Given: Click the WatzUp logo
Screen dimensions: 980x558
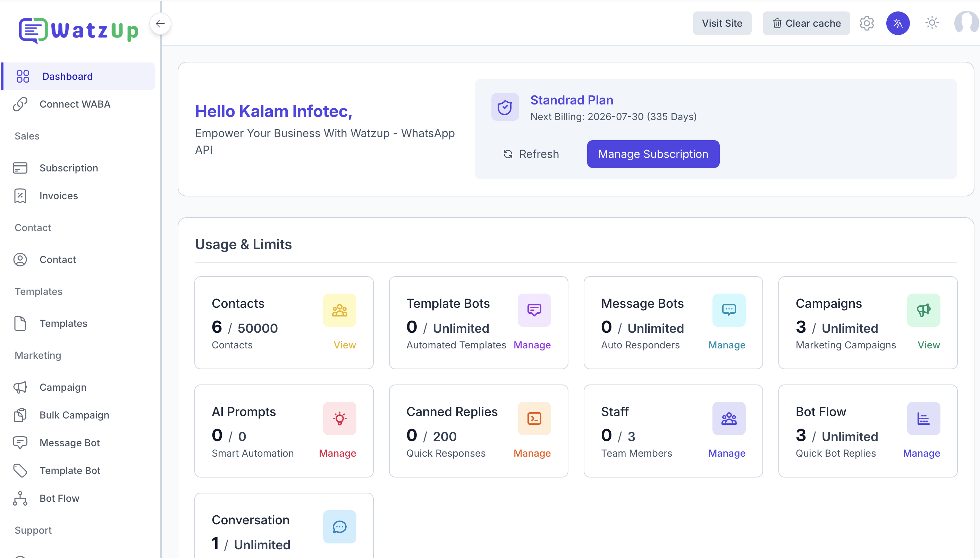Looking at the screenshot, I should (x=78, y=30).
